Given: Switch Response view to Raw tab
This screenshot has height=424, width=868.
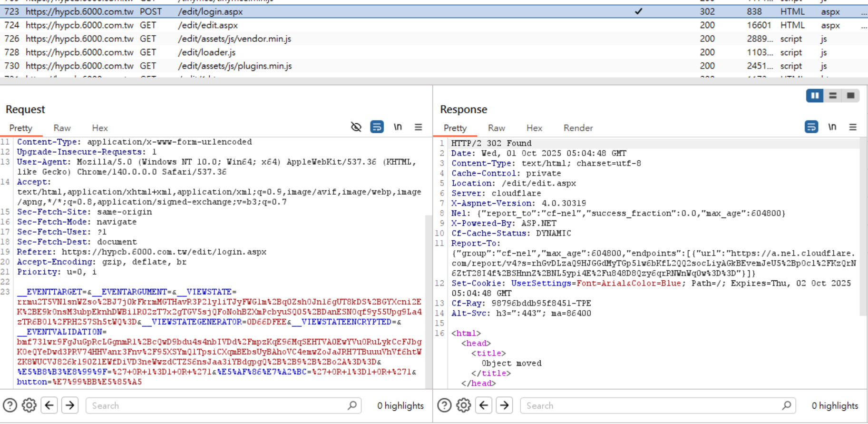Looking at the screenshot, I should (x=497, y=128).
